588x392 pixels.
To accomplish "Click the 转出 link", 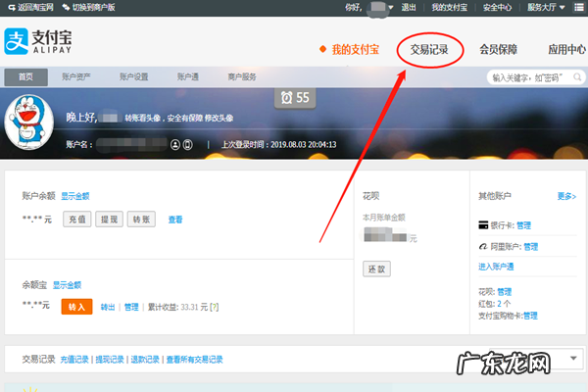I will click(x=108, y=307).
